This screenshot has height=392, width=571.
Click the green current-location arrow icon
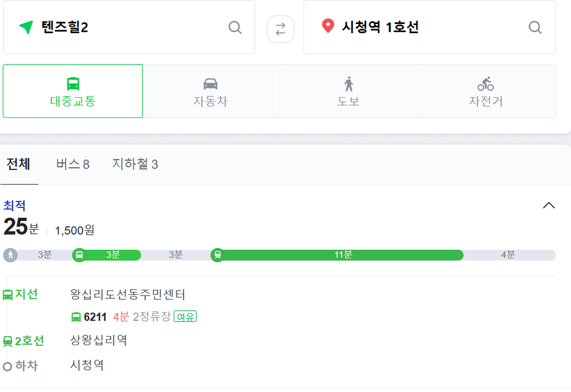point(26,27)
